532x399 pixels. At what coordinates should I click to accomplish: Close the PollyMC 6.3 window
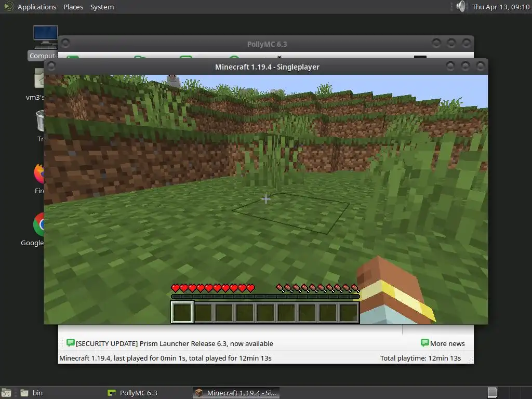click(x=467, y=43)
